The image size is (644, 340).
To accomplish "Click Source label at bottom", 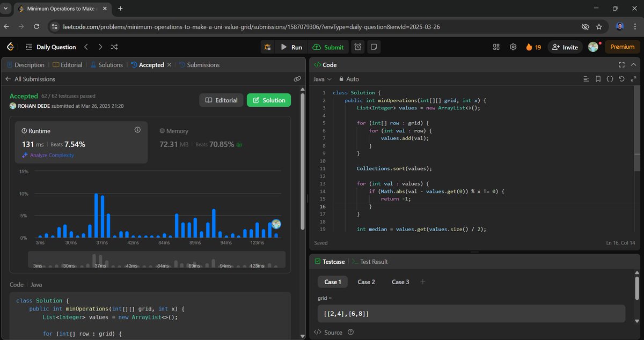I will click(x=333, y=332).
